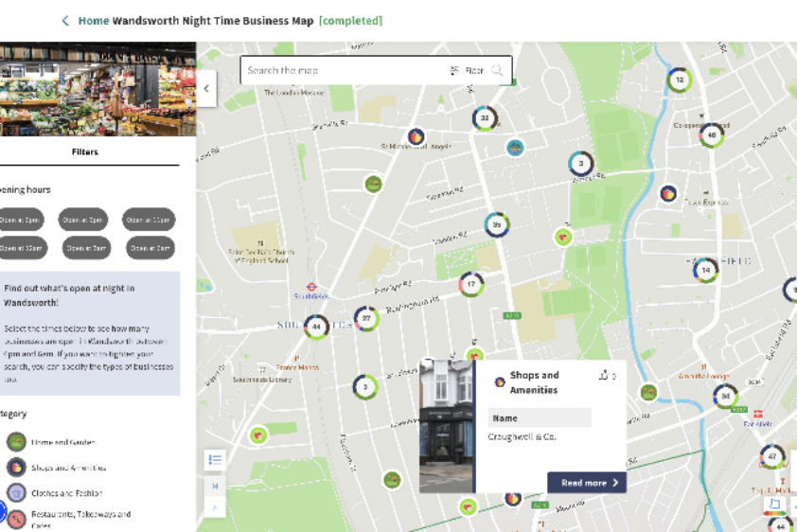This screenshot has width=797, height=532.
Task: Click the like icon in the popup card
Action: [603, 376]
